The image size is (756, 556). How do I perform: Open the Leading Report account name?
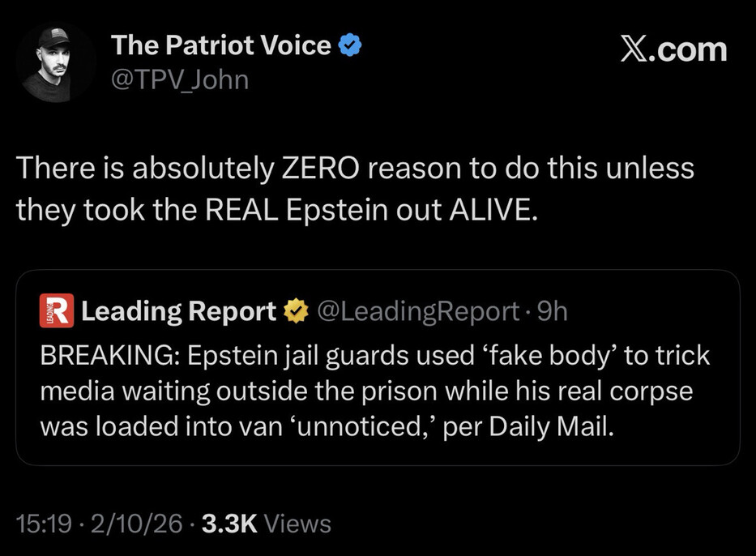pyautogui.click(x=179, y=311)
